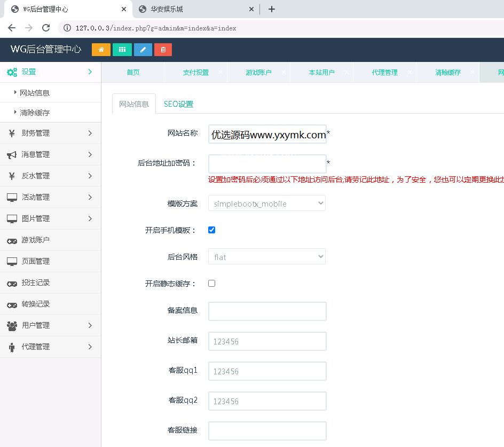504x447 pixels.
Task: Close the 代理管理 tab
Action: coord(410,72)
